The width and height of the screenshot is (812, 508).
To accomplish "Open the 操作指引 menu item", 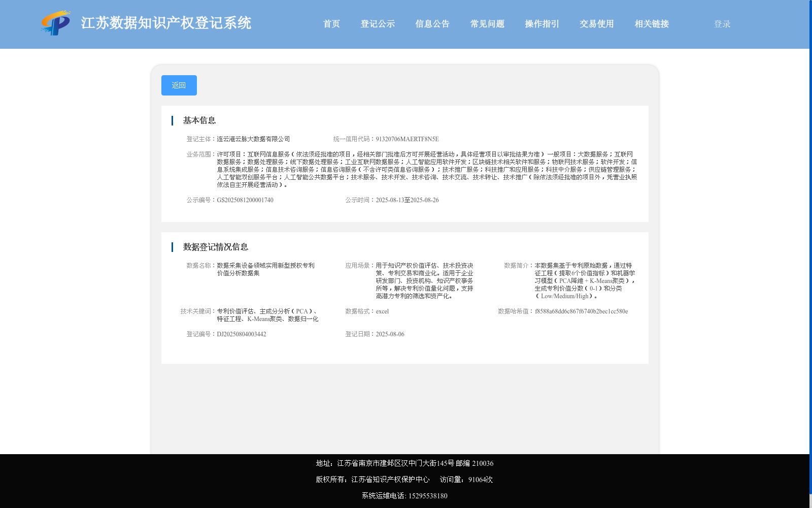I will click(x=542, y=24).
